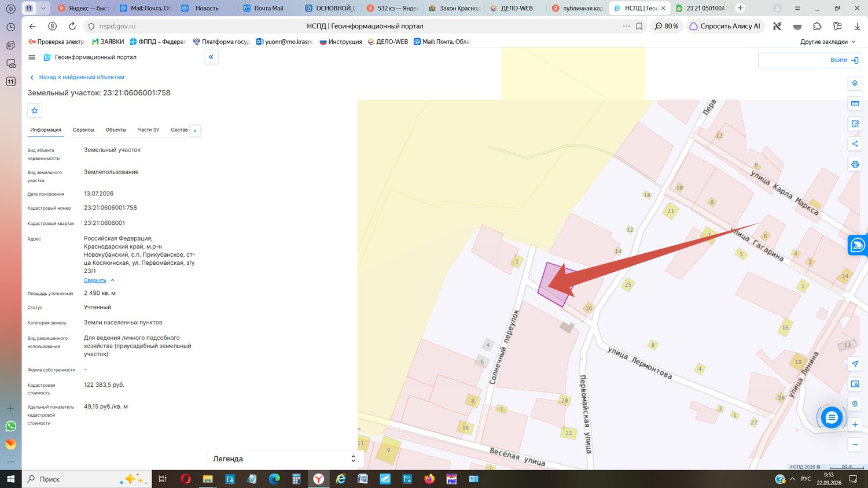Image resolution: width=868 pixels, height=488 pixels.
Task: Click cadastral number 23:21:0606001:758 value
Action: tap(111, 208)
